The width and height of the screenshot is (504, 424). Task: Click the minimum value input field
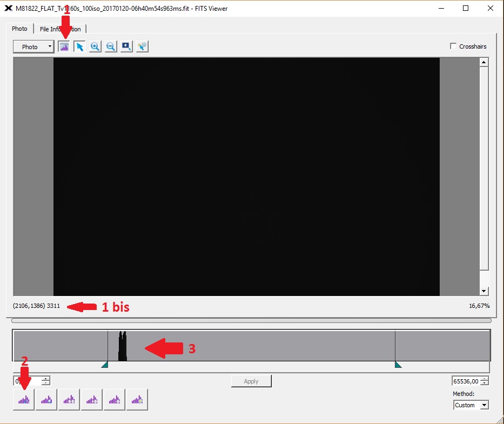click(28, 381)
